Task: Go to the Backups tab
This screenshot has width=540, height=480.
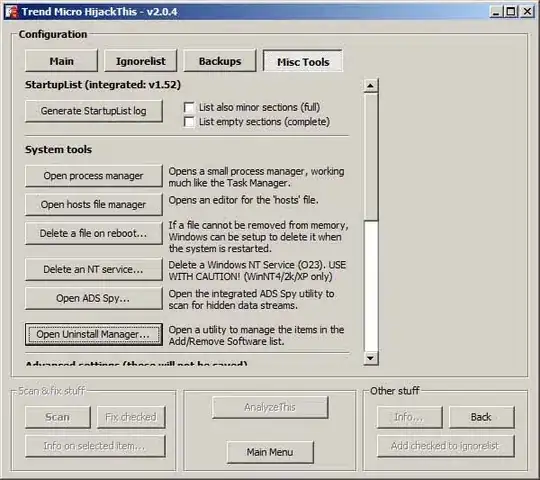Action: point(220,61)
